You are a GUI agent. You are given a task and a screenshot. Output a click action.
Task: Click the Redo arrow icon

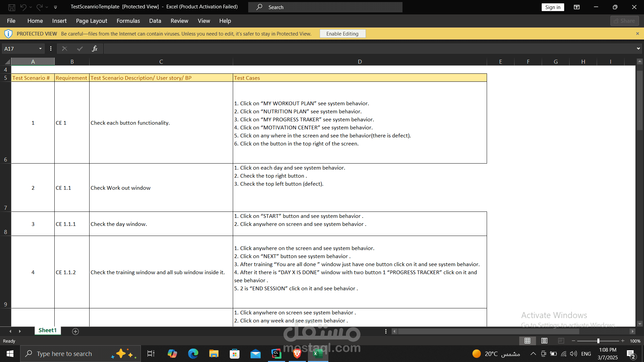point(40,7)
